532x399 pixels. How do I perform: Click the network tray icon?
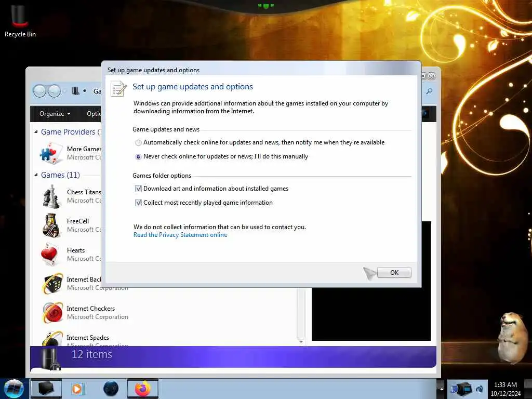point(465,389)
